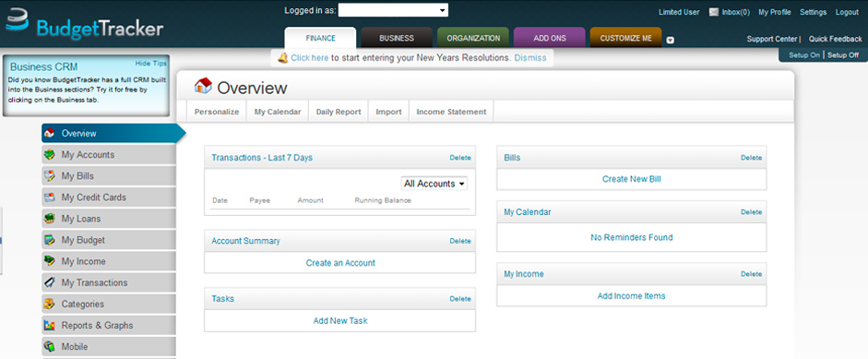Click the My Loans sidebar icon
The width and height of the screenshot is (868, 359).
[x=49, y=219]
